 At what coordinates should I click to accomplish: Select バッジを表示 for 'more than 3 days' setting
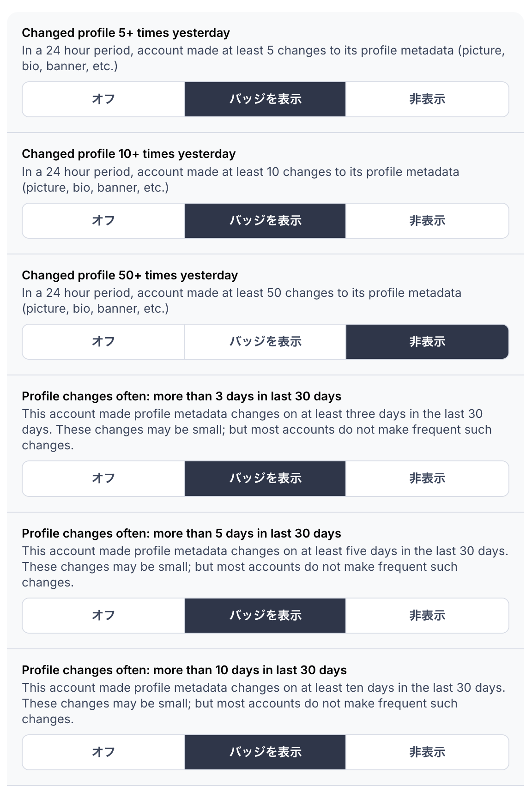tap(265, 478)
